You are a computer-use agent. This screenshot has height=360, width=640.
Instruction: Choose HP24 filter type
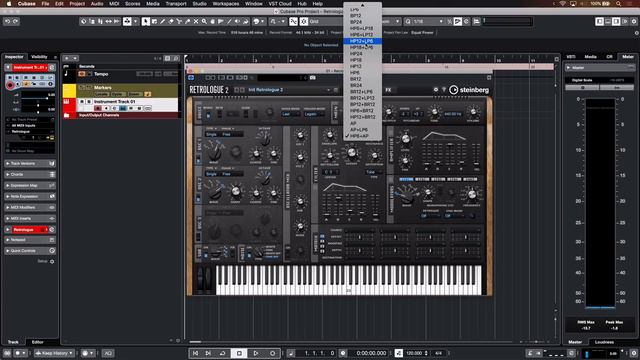(x=356, y=53)
